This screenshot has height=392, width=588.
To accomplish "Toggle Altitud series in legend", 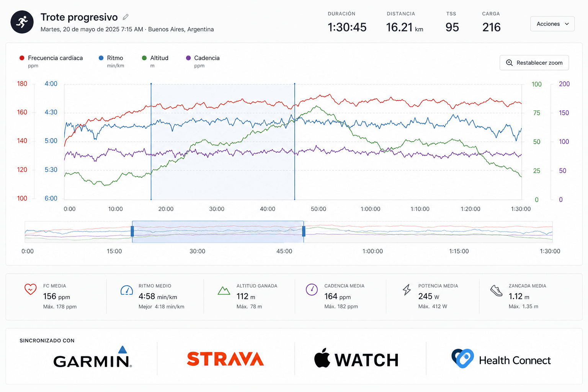I will 155,61.
